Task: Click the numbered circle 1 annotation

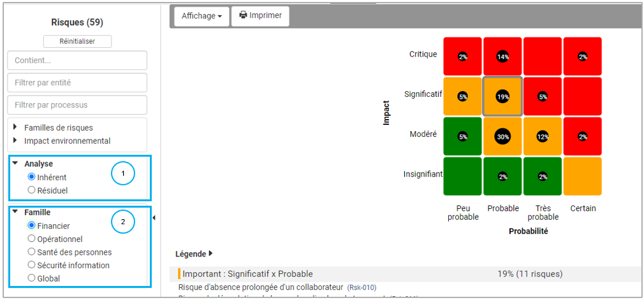Action: (x=123, y=175)
